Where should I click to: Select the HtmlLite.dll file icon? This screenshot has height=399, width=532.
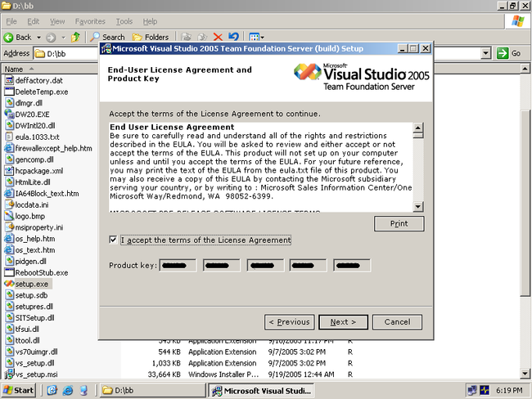pyautogui.click(x=9, y=182)
